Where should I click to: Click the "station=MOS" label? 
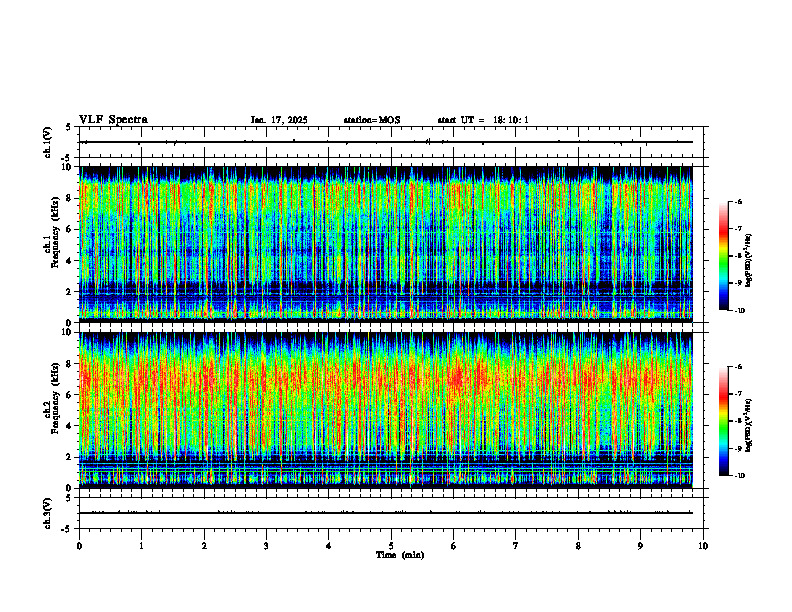pyautogui.click(x=372, y=120)
